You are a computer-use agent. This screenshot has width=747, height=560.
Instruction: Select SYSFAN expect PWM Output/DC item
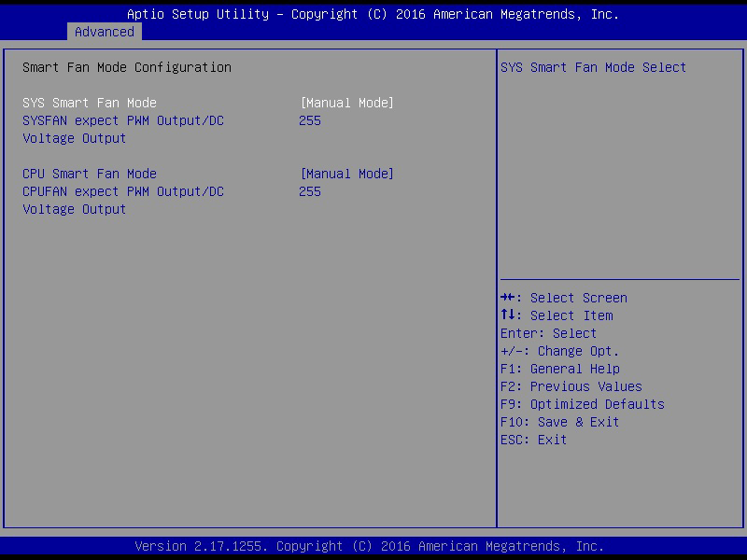coord(123,130)
